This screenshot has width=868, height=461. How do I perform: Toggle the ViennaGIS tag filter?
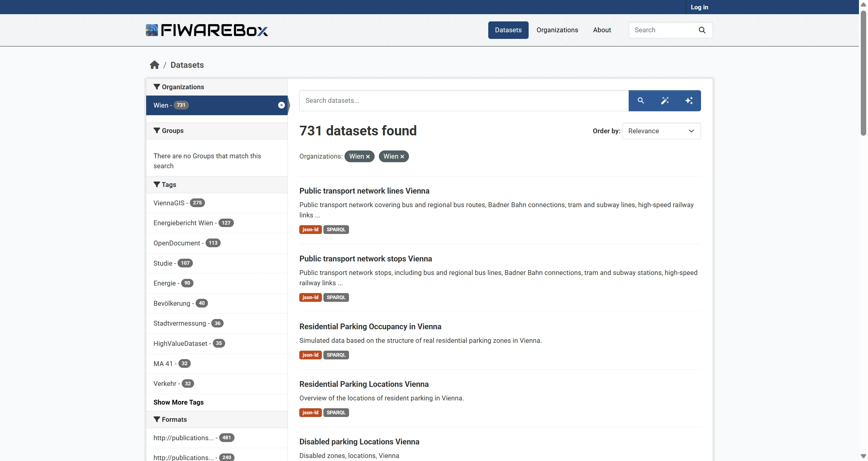click(x=169, y=203)
